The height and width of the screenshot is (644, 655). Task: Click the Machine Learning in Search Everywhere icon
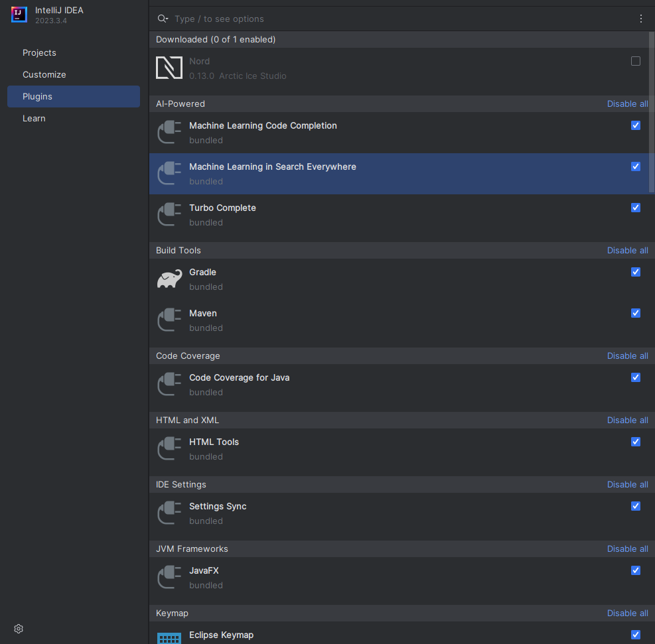coord(169,173)
